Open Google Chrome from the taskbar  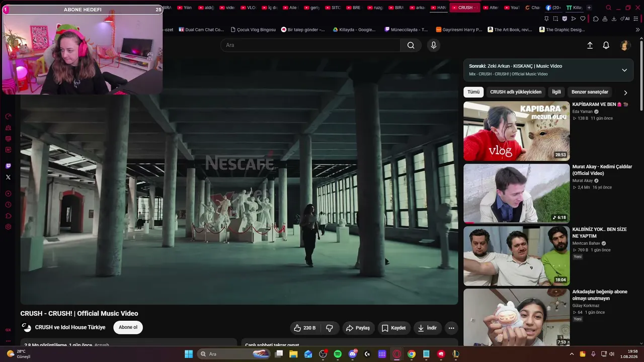pyautogui.click(x=412, y=354)
